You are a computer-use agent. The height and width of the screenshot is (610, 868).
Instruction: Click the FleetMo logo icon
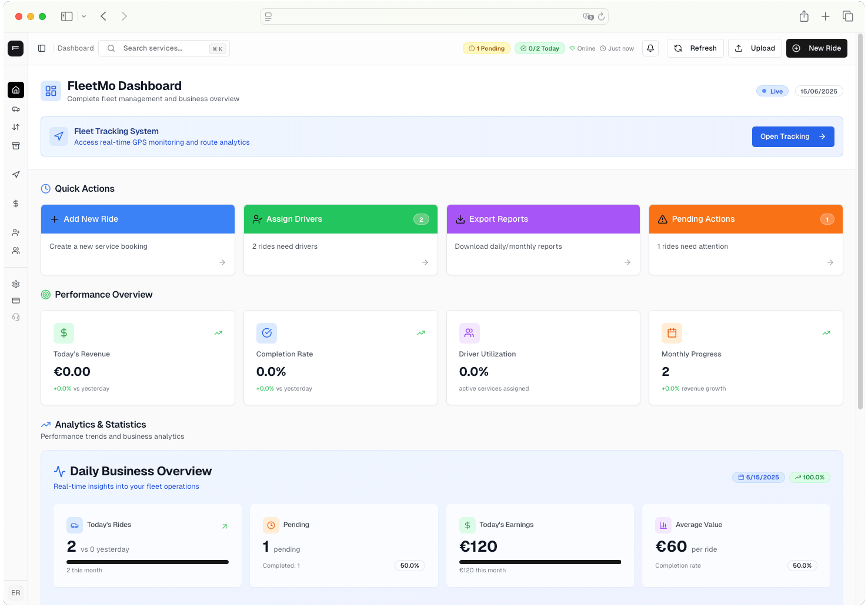16,48
